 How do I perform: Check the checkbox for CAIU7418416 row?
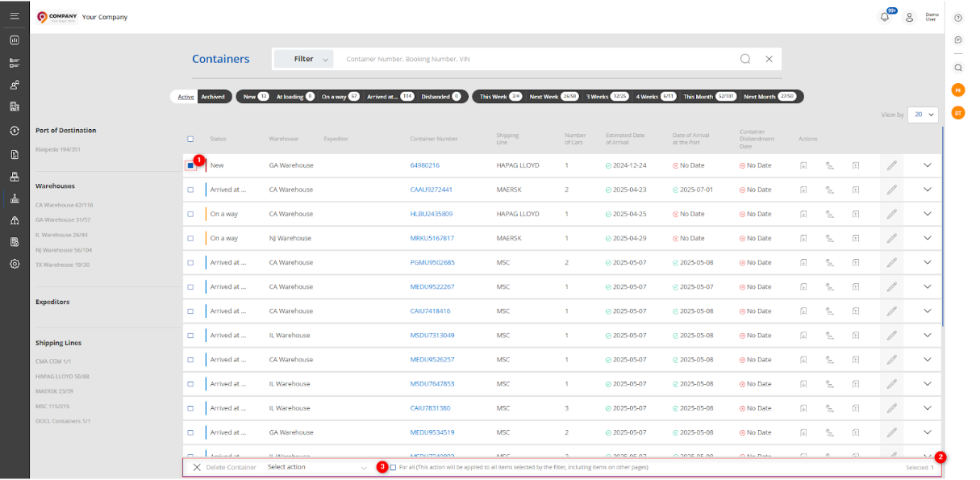190,311
